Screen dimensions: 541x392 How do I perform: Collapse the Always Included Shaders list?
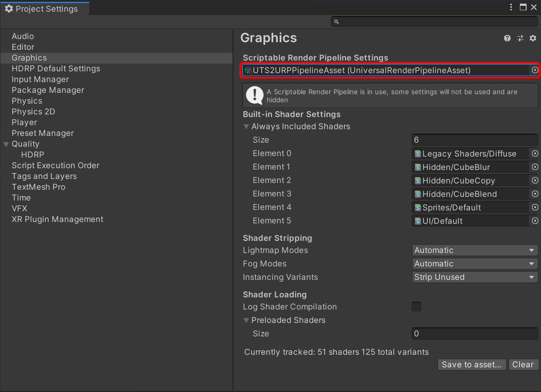246,127
